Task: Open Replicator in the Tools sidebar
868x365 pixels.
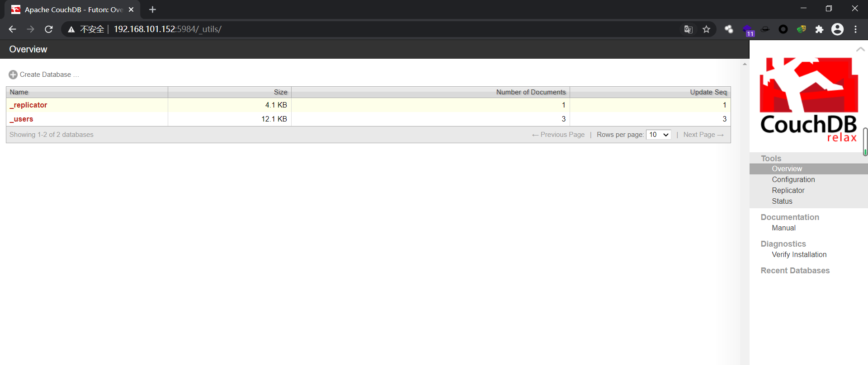Action: point(788,191)
